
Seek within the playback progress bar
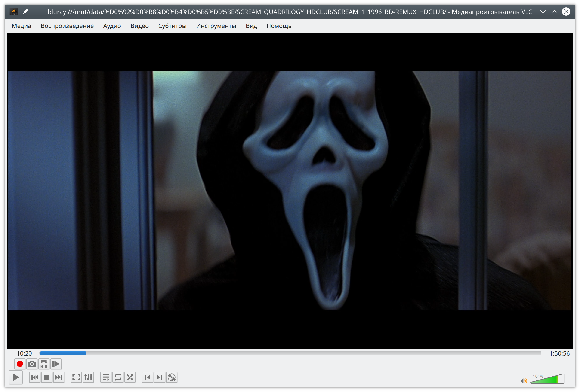click(x=290, y=353)
